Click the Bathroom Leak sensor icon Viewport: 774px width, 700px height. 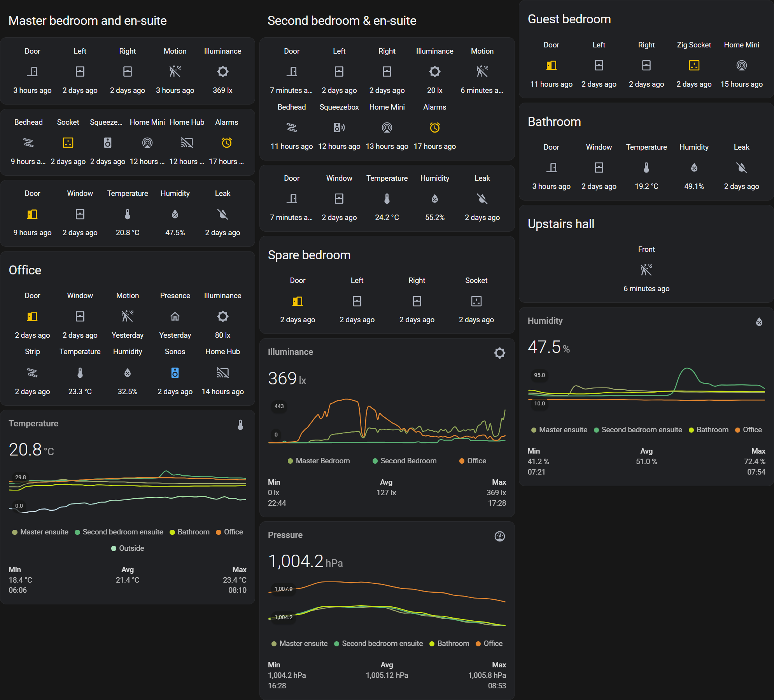tap(741, 168)
